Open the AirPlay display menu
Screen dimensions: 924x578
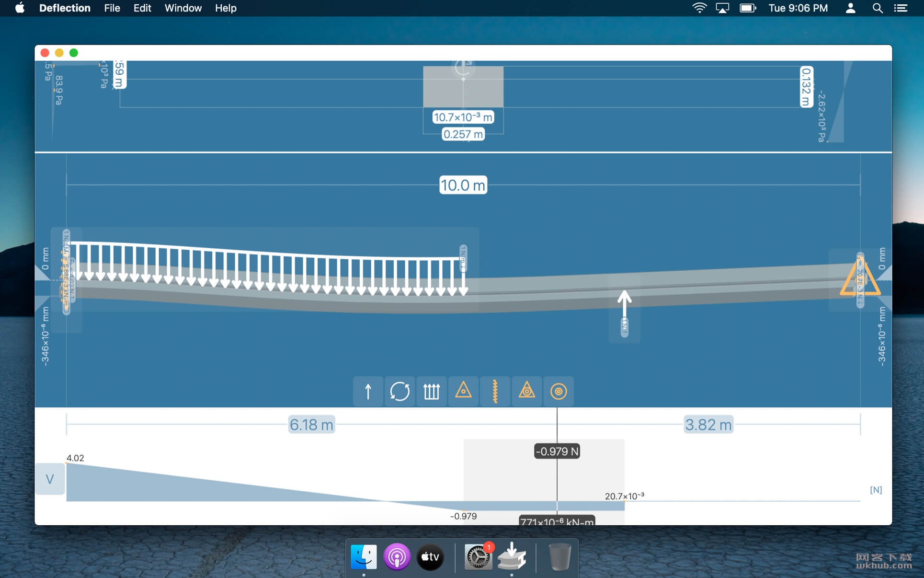[722, 8]
